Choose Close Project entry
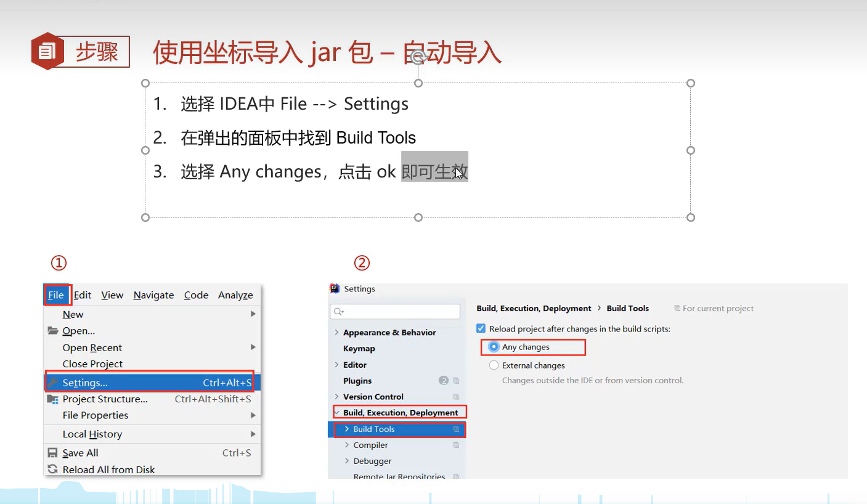This screenshot has height=504, width=867. coord(152,364)
